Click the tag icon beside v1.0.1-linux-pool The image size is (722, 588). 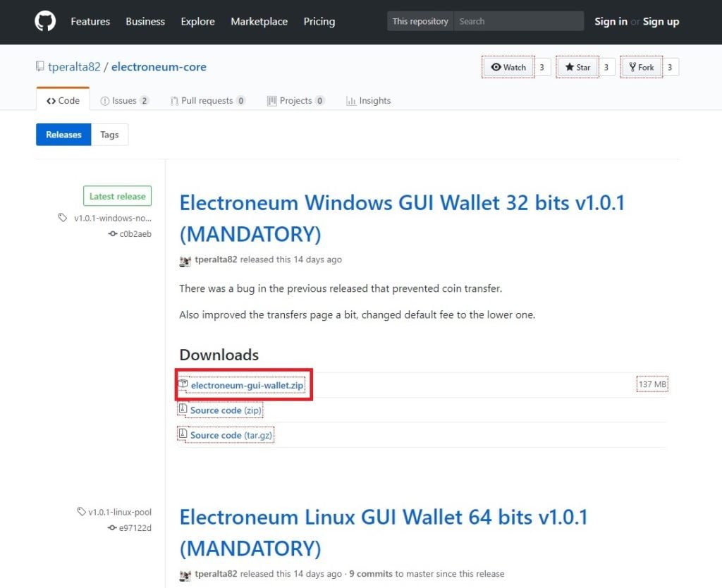[82, 512]
